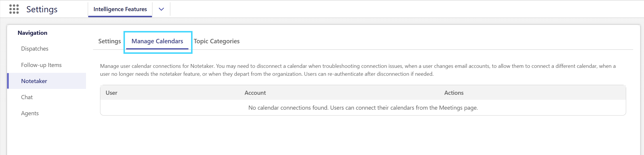Switch to the Manage Calendars tab

click(x=157, y=41)
